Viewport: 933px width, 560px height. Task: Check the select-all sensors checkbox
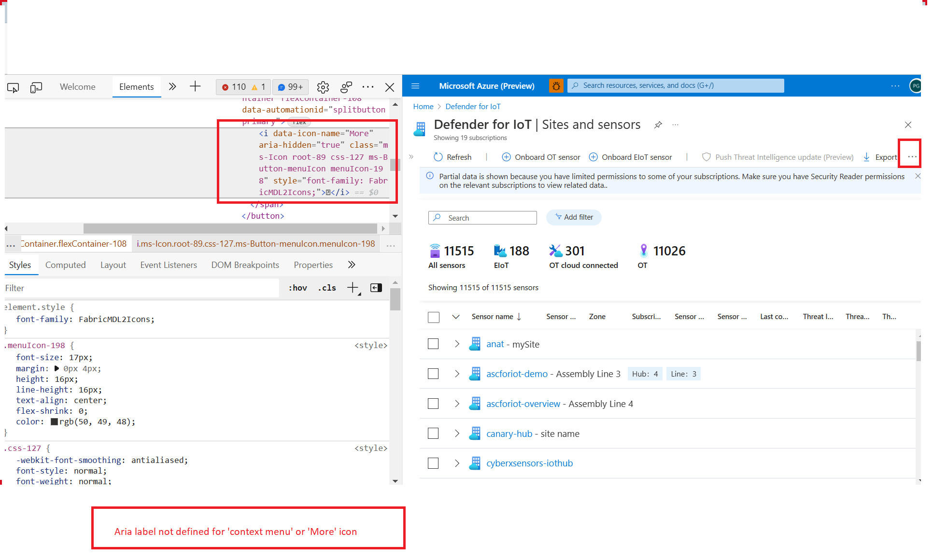(434, 318)
